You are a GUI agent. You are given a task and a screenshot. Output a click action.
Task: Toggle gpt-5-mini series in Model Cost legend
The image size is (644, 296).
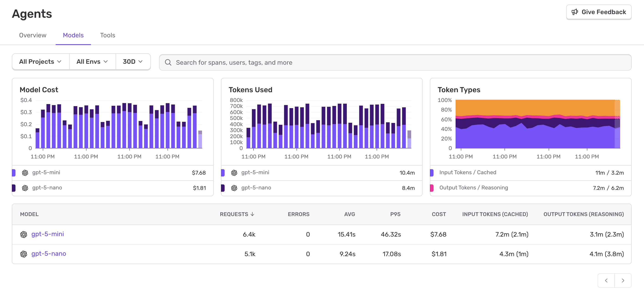(x=46, y=173)
